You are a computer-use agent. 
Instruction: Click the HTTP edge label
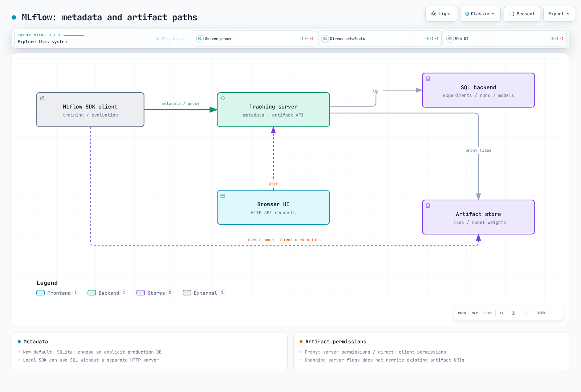[x=273, y=184]
